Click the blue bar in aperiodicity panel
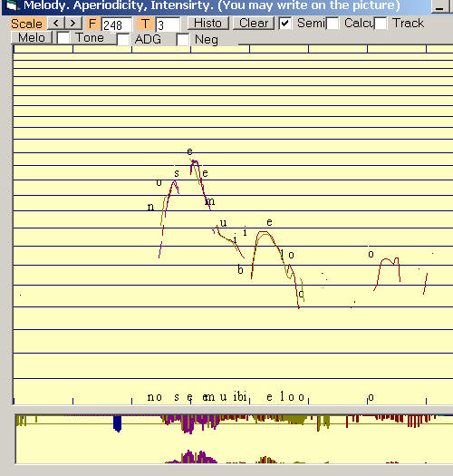The width and height of the screenshot is (453, 476). point(118,423)
